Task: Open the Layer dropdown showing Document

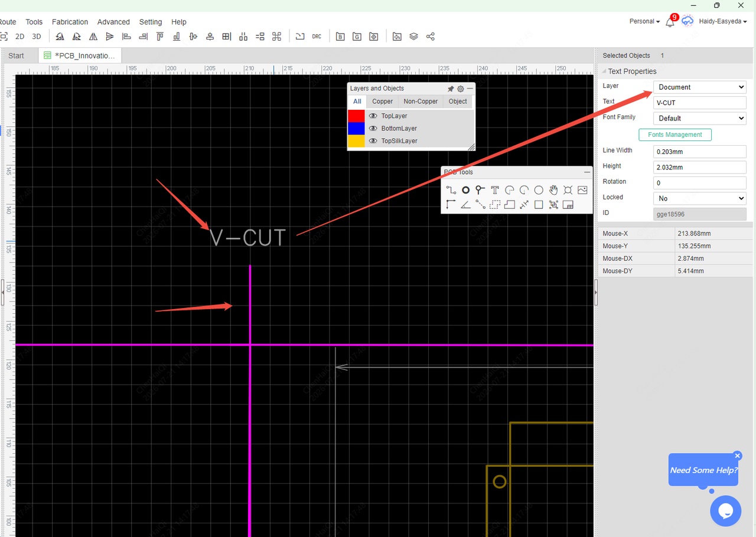Action: pyautogui.click(x=700, y=87)
